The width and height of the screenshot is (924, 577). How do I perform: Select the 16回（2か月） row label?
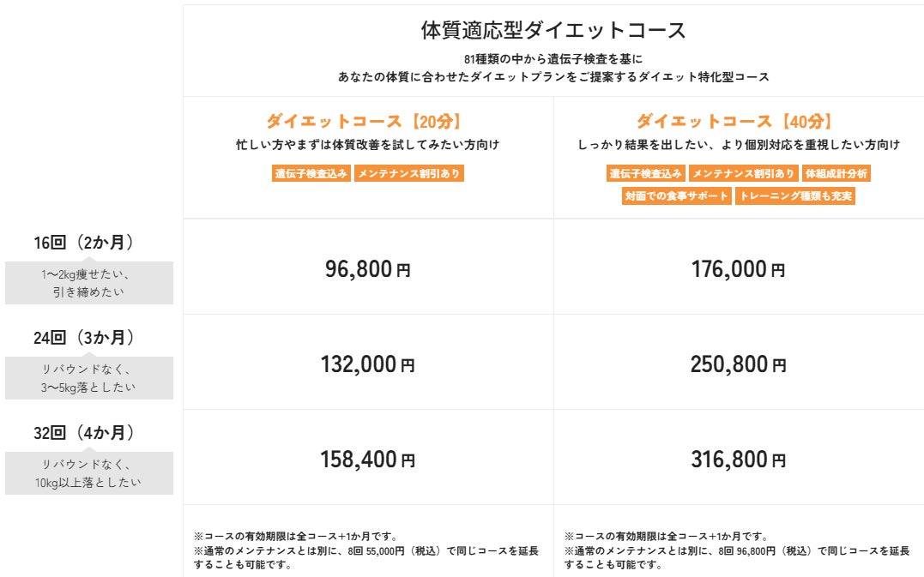pos(83,243)
